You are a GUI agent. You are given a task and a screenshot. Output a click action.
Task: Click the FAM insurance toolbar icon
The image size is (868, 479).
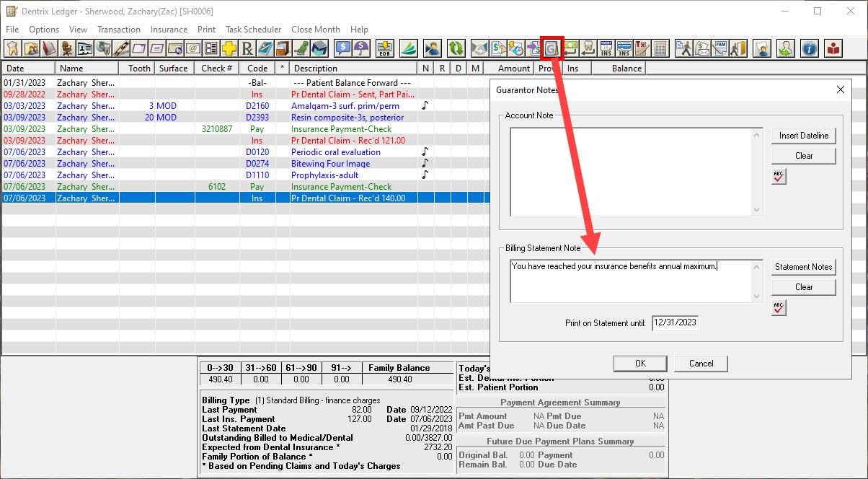[x=719, y=48]
